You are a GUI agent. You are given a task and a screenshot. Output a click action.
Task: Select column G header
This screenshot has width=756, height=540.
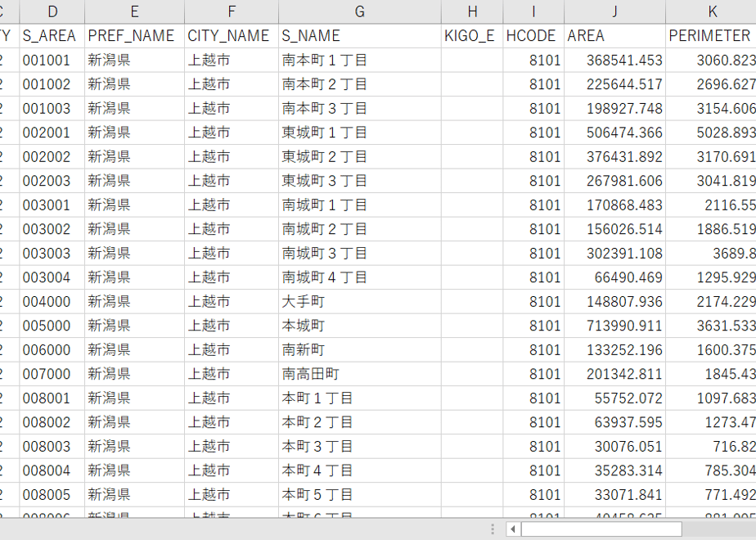point(360,11)
